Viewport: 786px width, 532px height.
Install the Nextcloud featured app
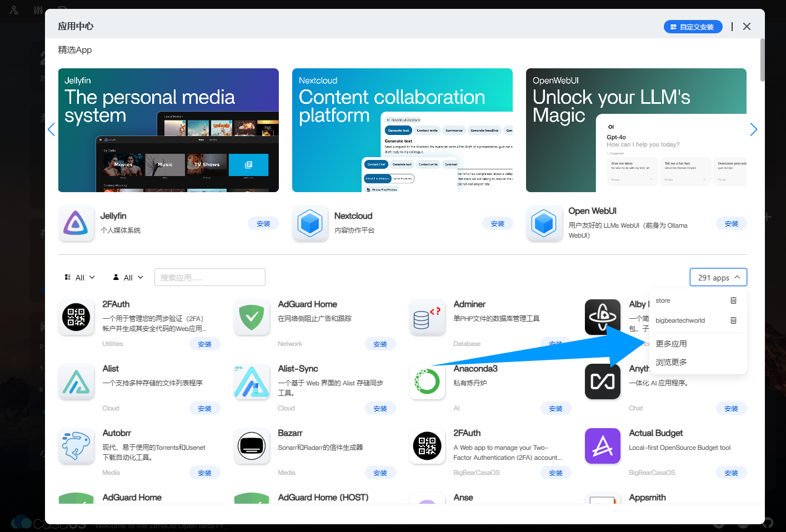(x=497, y=224)
